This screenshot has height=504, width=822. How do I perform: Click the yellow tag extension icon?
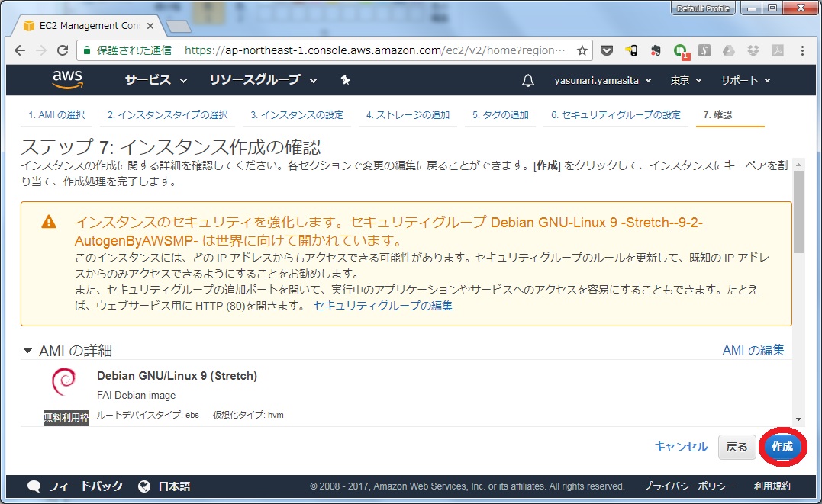click(631, 50)
